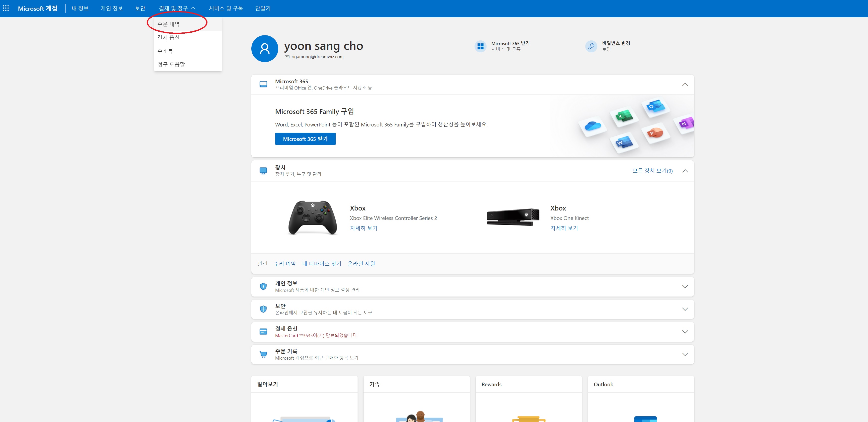Select the 단말기 nav item
Image resolution: width=868 pixels, height=422 pixels.
(x=263, y=8)
